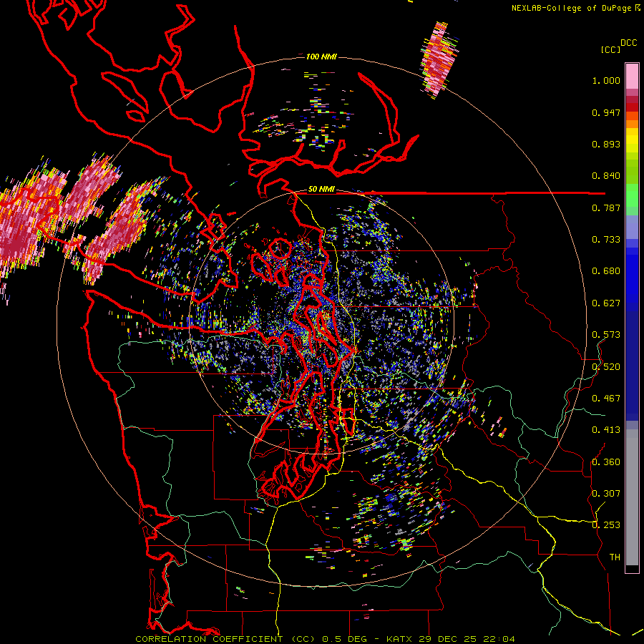The width and height of the screenshot is (644, 644).
Task: Click the DCC label above the color scale
Action: click(x=628, y=43)
